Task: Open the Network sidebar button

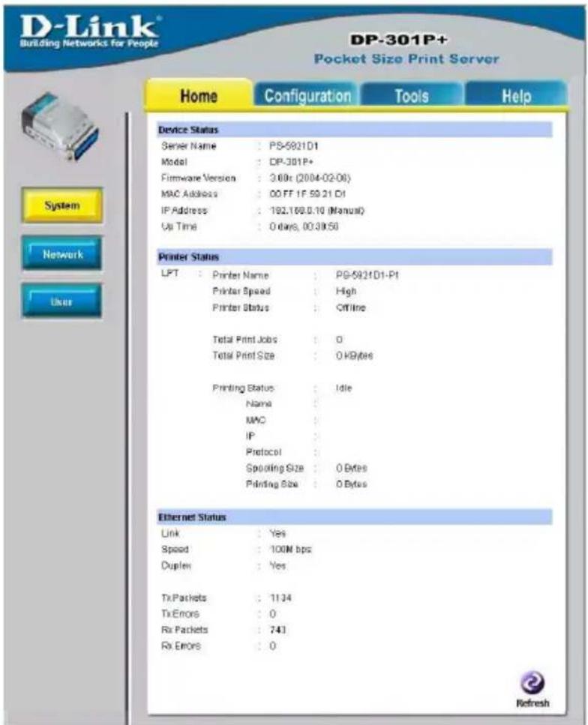Action: coord(62,254)
